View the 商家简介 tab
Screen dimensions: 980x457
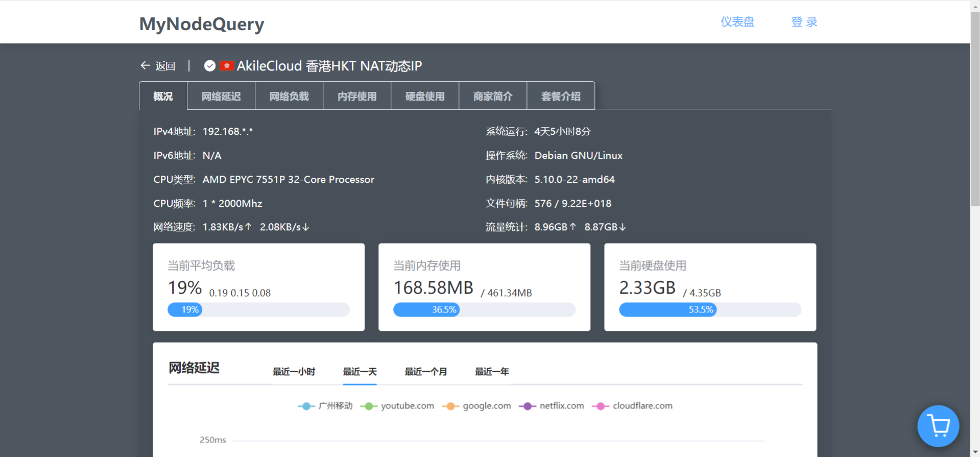[x=493, y=96]
